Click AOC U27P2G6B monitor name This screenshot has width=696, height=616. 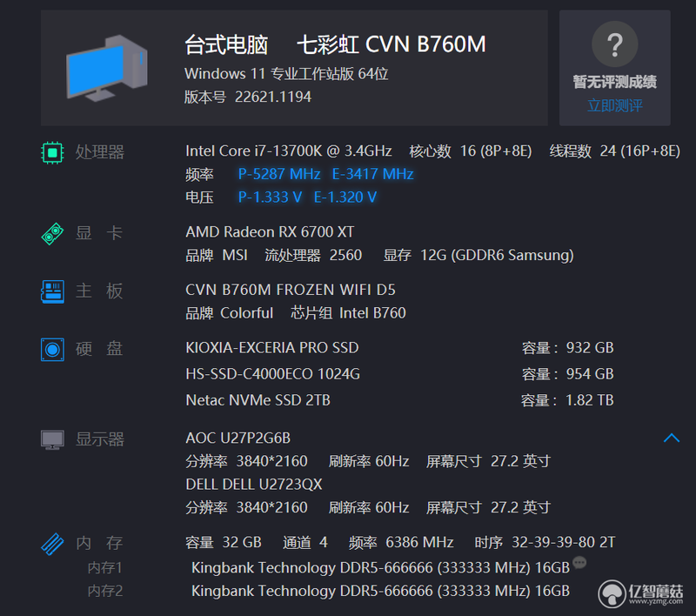pos(238,438)
